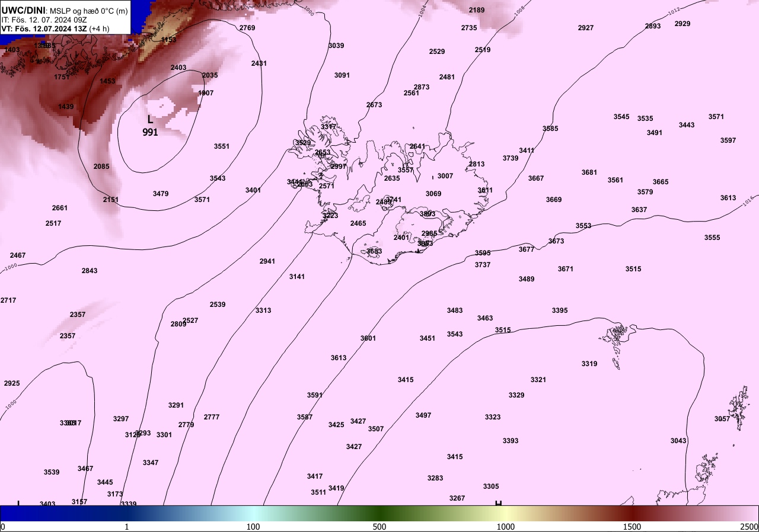Click the height value '3395'
Screen dimensions: 759x532
coord(560,310)
